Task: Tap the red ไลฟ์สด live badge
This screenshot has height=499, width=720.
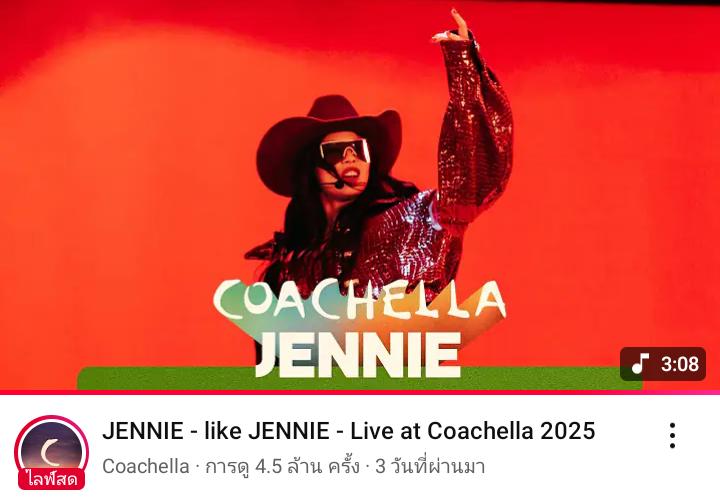Action: pos(51,479)
